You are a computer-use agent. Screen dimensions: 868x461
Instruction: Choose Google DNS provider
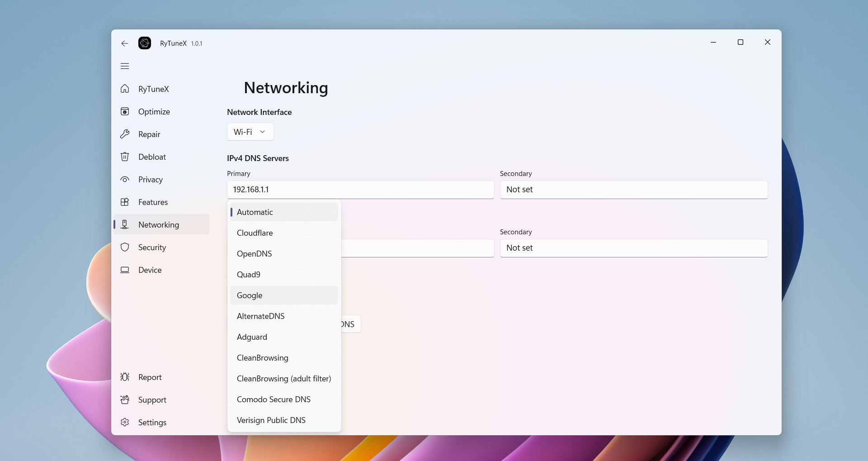(x=284, y=295)
